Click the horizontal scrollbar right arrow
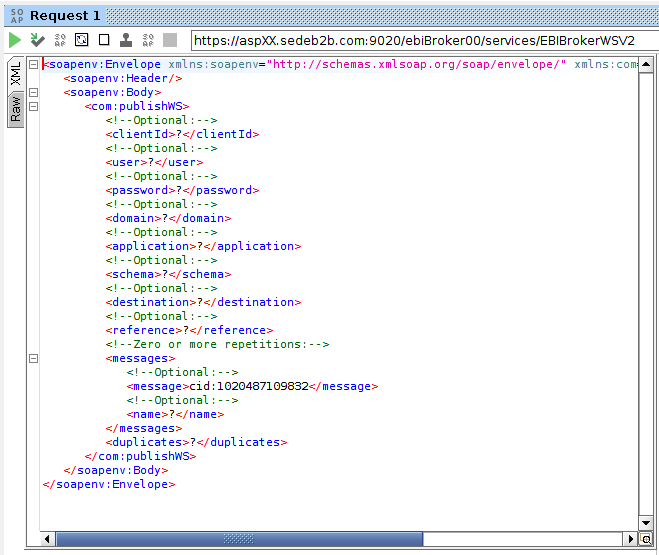Viewport: 659px width, 555px height. (630, 539)
